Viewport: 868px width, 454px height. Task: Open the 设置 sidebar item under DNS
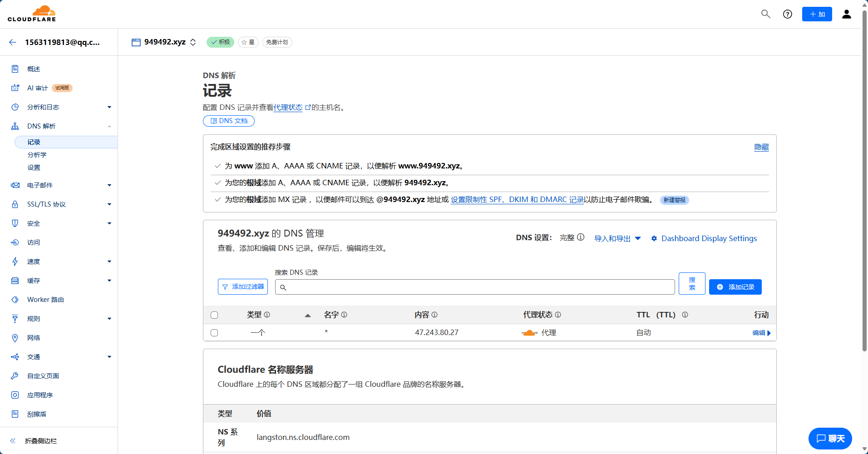[x=34, y=168]
